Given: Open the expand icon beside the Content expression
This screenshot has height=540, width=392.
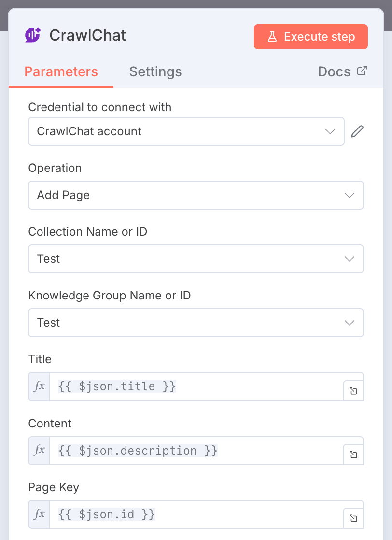Looking at the screenshot, I should tap(353, 454).
